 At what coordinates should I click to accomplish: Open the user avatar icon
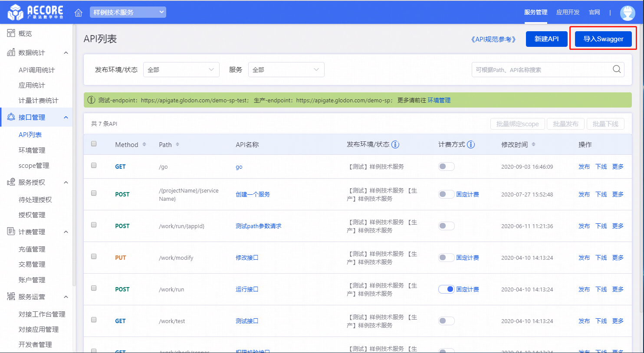coord(628,13)
